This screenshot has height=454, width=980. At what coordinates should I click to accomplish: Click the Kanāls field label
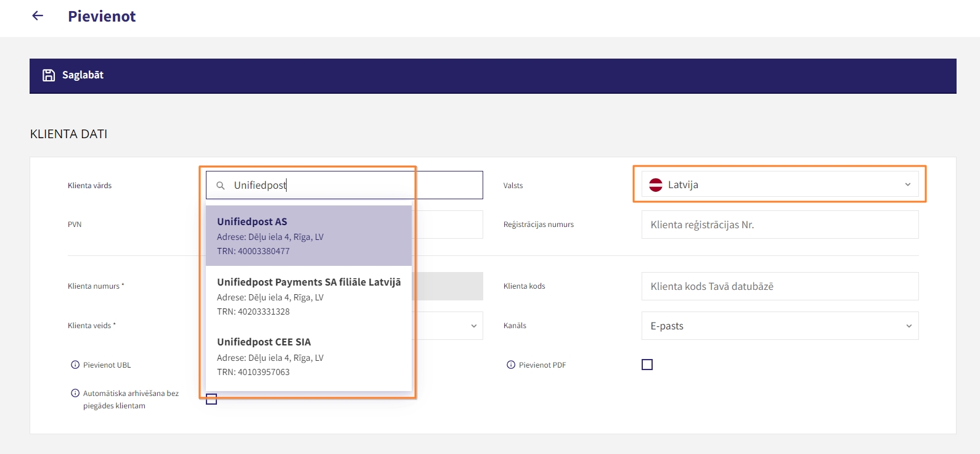point(515,326)
